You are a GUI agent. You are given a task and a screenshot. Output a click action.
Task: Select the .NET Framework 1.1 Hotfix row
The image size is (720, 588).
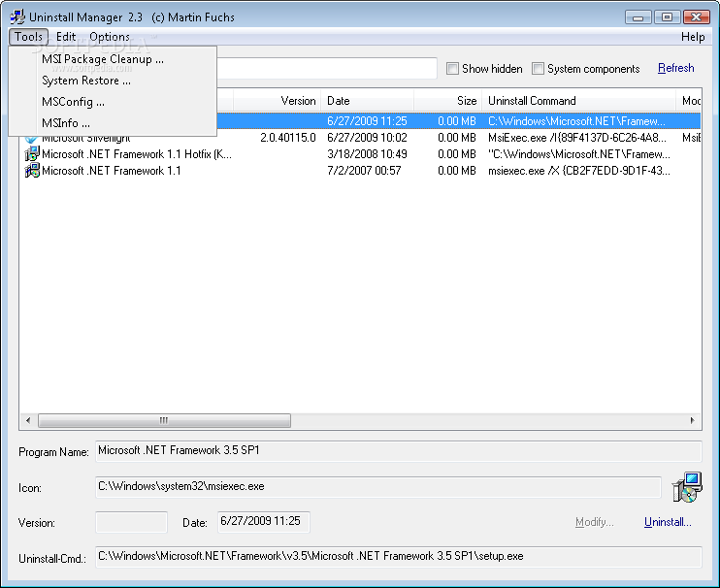tap(360, 154)
